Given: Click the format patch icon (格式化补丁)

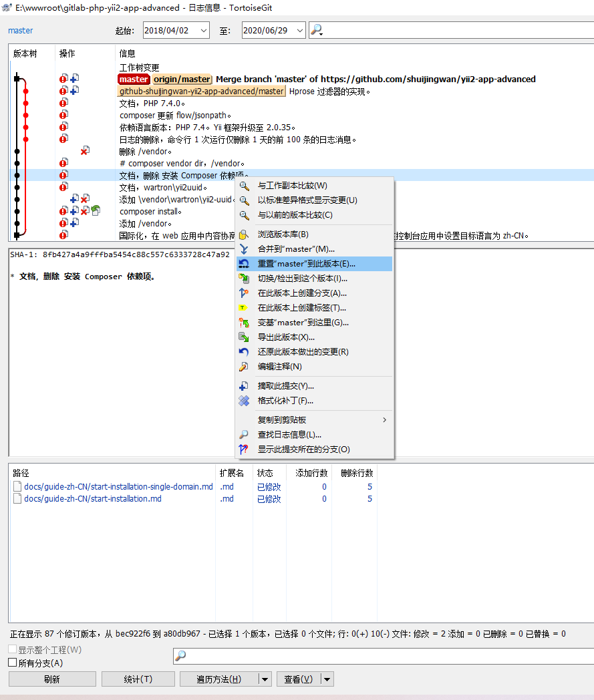Looking at the screenshot, I should [x=244, y=401].
